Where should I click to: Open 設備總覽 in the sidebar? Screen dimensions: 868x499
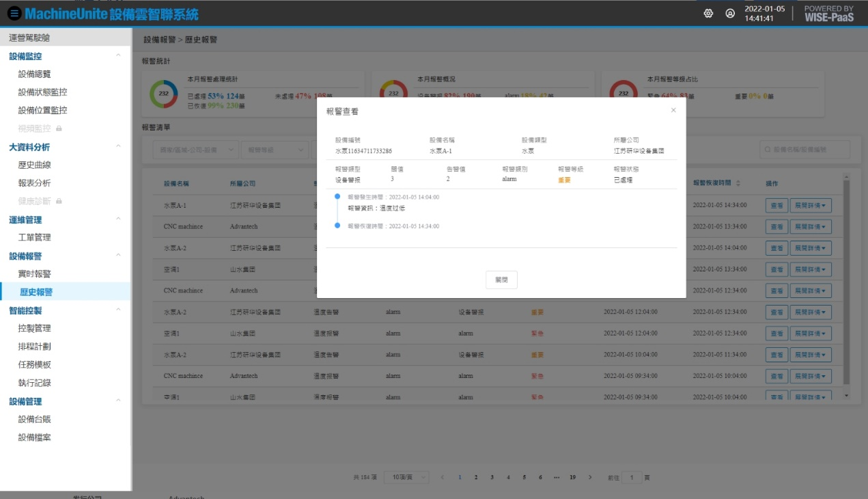click(35, 74)
